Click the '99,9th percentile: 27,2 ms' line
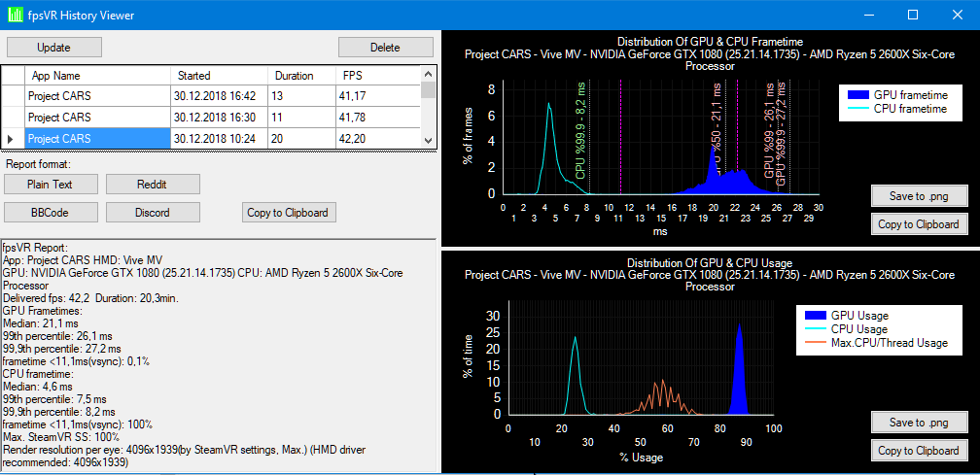Image resolution: width=980 pixels, height=475 pixels. (x=62, y=349)
